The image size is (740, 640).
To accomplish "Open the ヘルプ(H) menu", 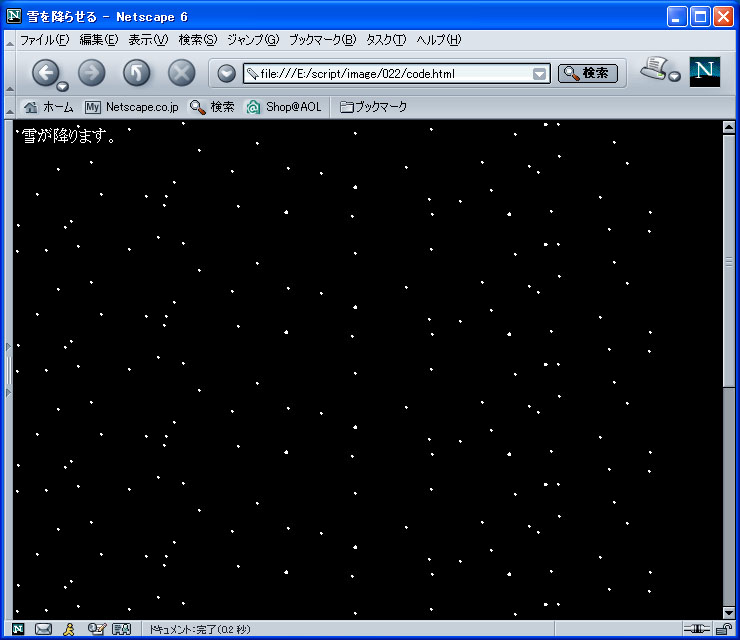I will 438,40.
